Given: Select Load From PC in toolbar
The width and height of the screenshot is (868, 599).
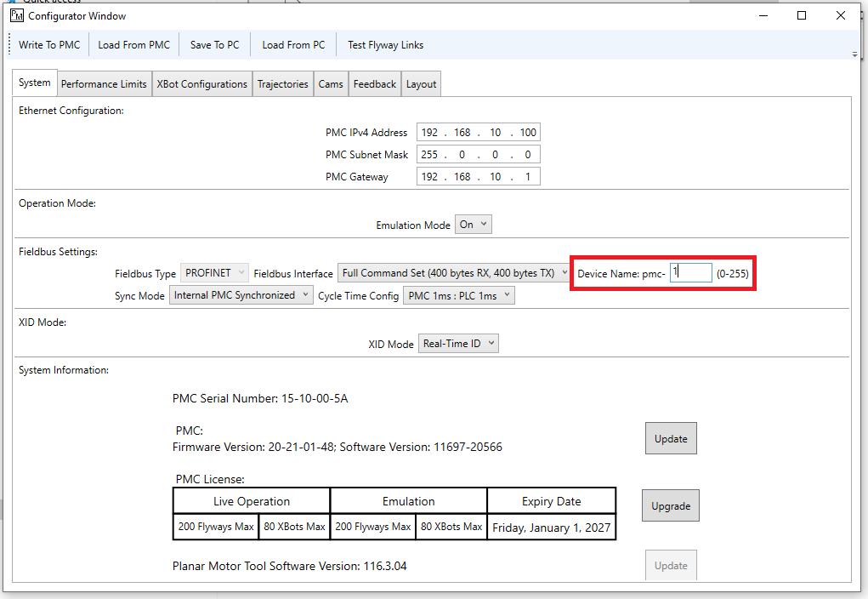Looking at the screenshot, I should pyautogui.click(x=293, y=45).
